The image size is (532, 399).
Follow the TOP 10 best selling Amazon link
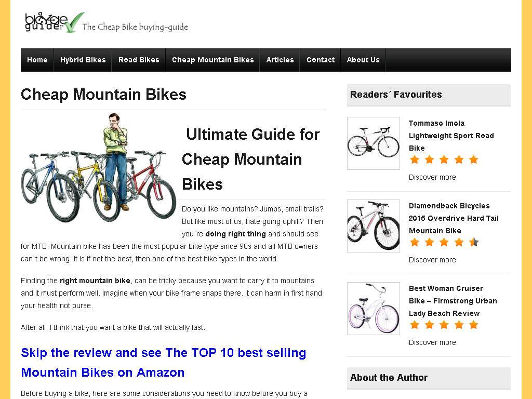pos(164,363)
